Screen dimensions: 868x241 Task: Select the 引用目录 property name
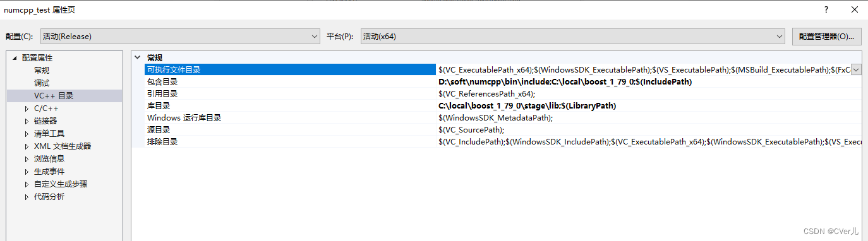[162, 94]
